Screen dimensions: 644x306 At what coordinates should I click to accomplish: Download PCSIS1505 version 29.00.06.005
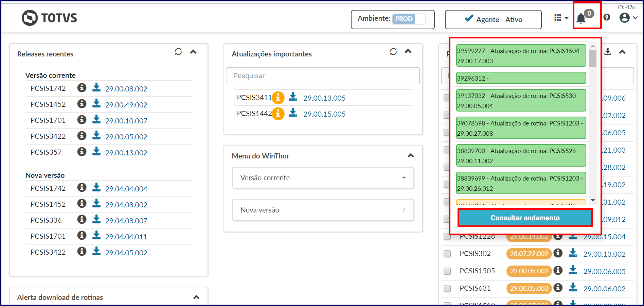(573, 270)
